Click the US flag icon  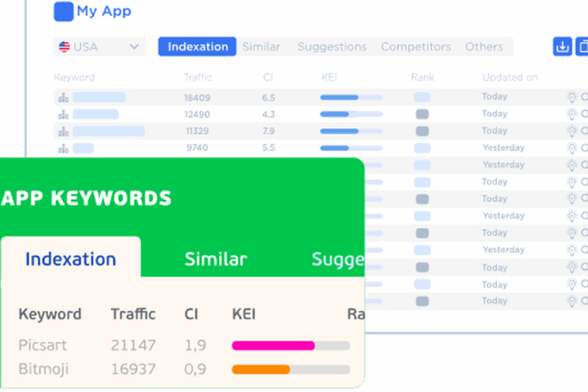(x=65, y=47)
